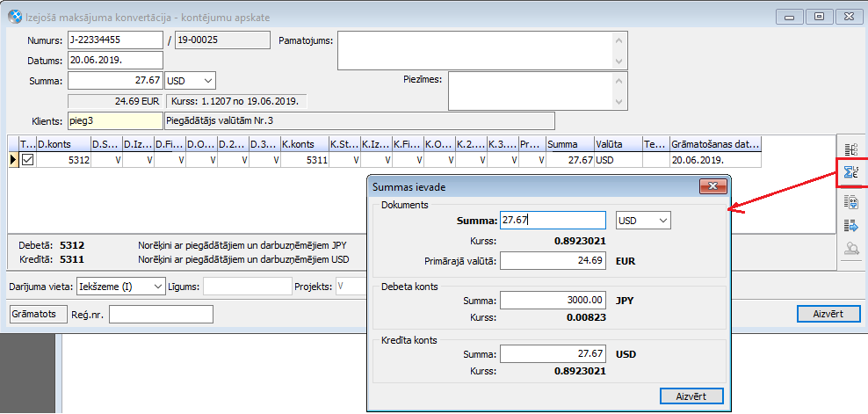Click the Projekts input field
Image resolution: width=868 pixels, height=414 pixels.
[350, 287]
